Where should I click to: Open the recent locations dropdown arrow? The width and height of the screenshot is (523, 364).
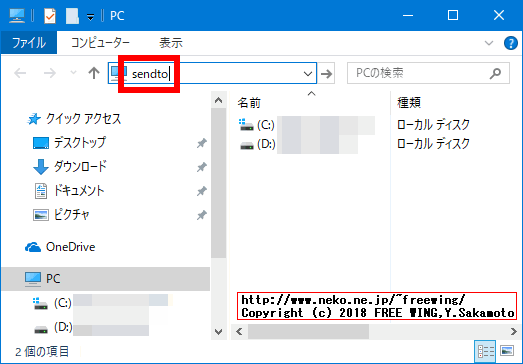click(x=73, y=72)
